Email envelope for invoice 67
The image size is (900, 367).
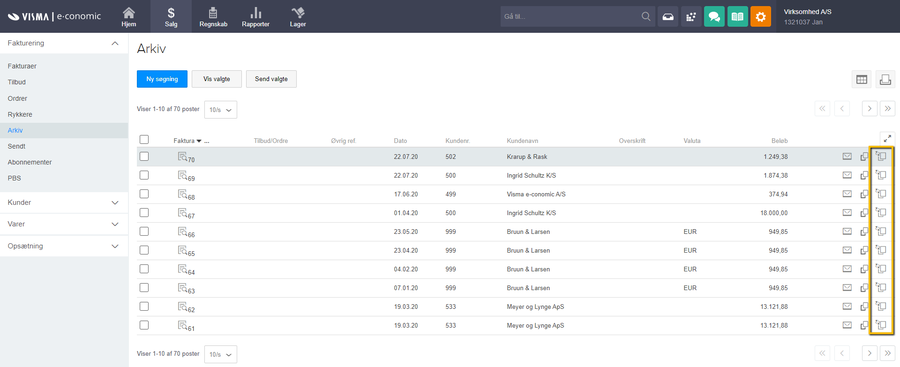847,213
